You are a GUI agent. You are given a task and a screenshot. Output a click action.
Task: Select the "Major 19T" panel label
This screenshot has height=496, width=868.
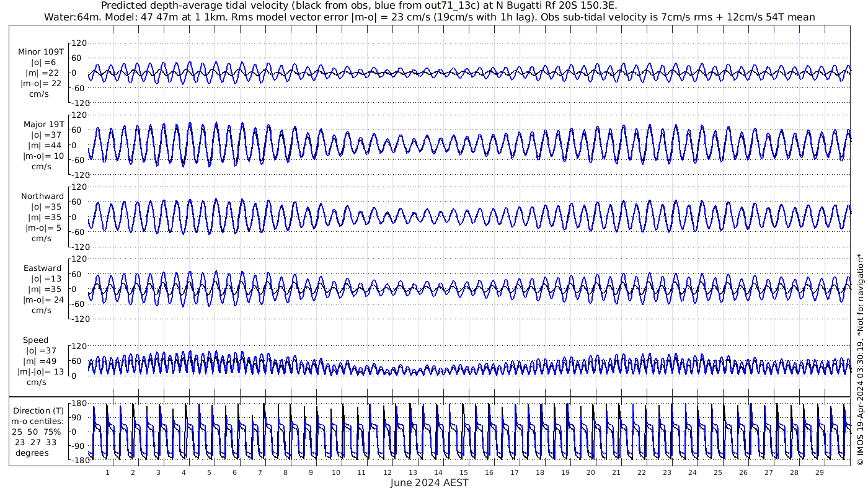[43, 125]
